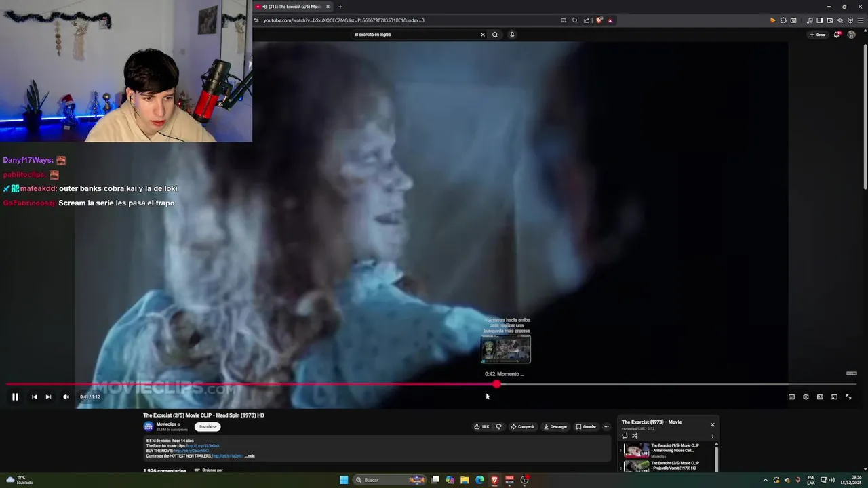This screenshot has height=488, width=868.
Task: Subscribe to the Movieclips channel
Action: click(208, 427)
